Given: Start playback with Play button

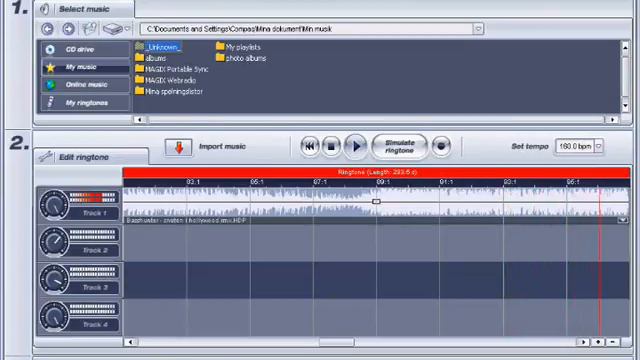Looking at the screenshot, I should pos(356,146).
